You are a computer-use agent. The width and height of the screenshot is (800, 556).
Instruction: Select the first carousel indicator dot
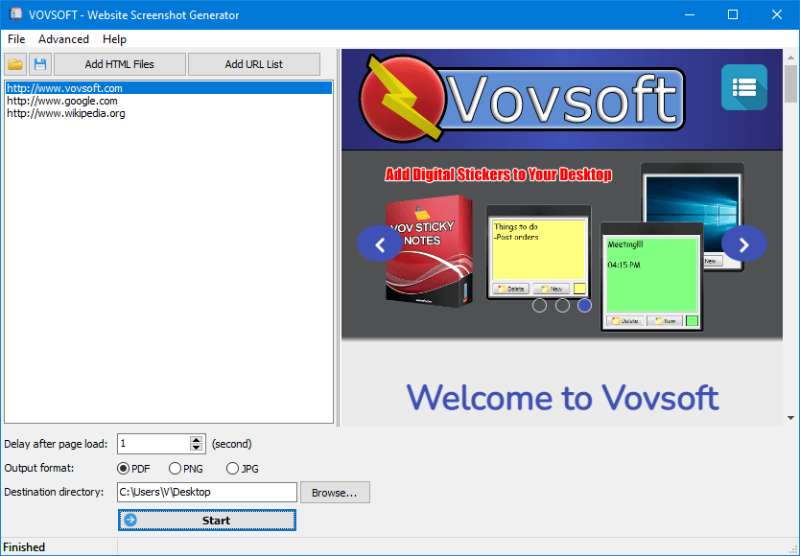tap(540, 305)
